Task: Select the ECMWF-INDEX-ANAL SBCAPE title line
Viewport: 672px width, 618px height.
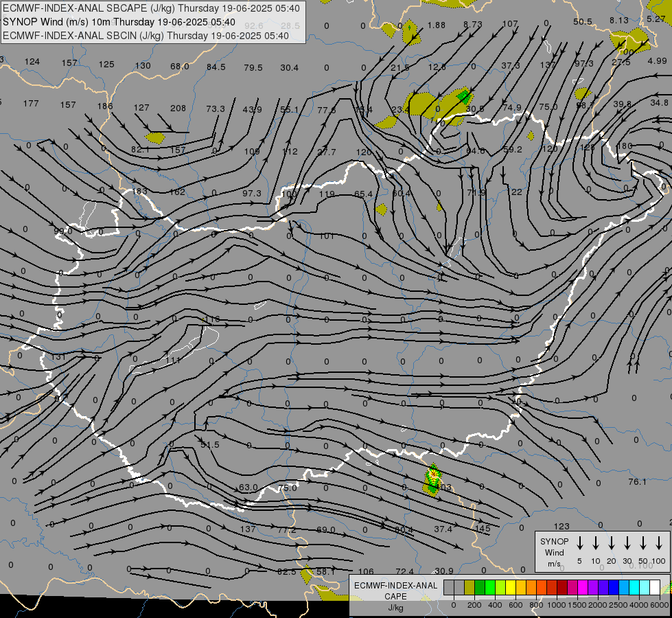Action: pos(151,8)
